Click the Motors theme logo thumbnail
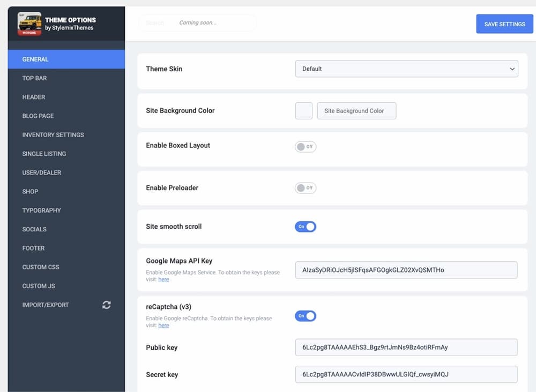This screenshot has height=392, width=536. pos(29,24)
